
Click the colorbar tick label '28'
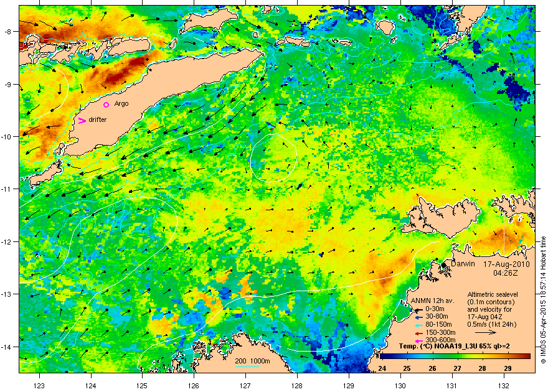point(483,368)
